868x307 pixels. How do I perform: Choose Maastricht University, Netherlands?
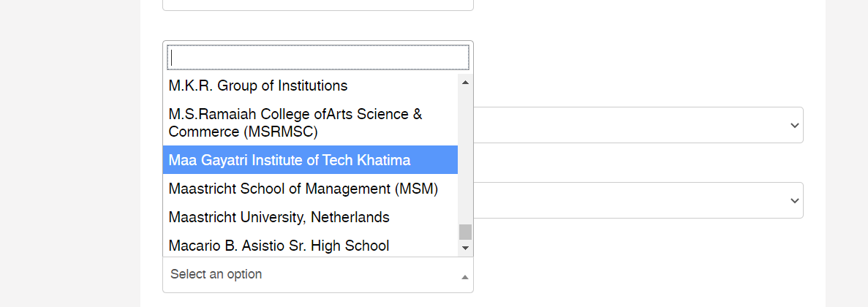pos(279,217)
